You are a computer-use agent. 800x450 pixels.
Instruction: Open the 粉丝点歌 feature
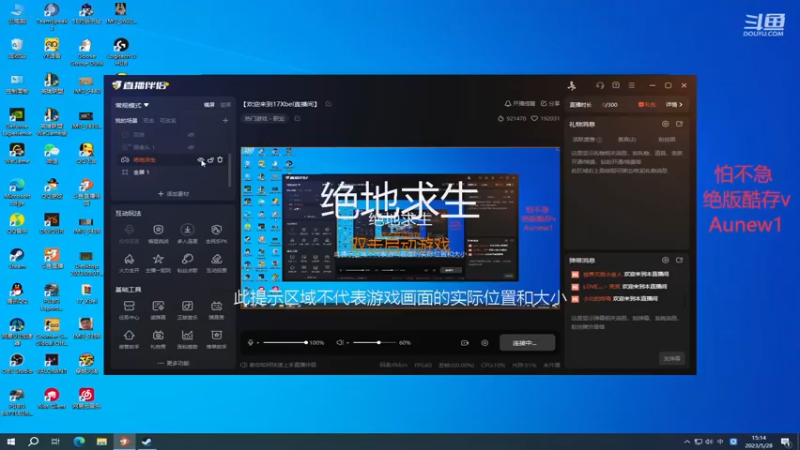pos(187,263)
